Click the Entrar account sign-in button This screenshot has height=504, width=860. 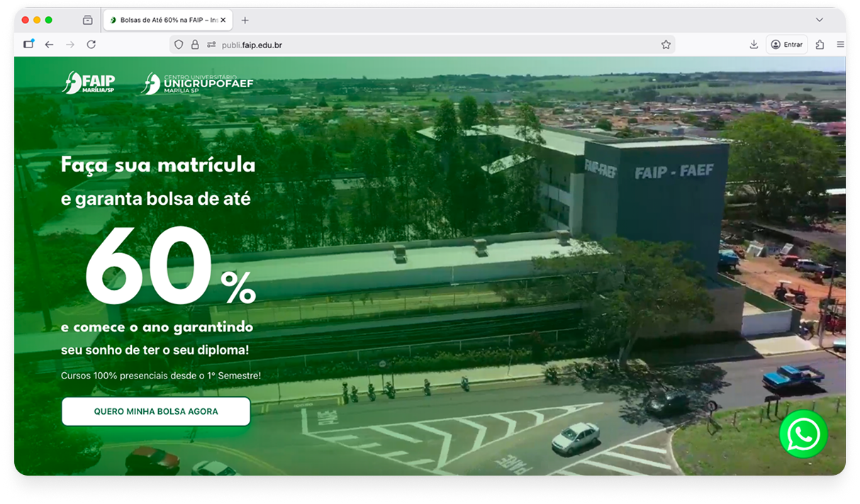(786, 45)
